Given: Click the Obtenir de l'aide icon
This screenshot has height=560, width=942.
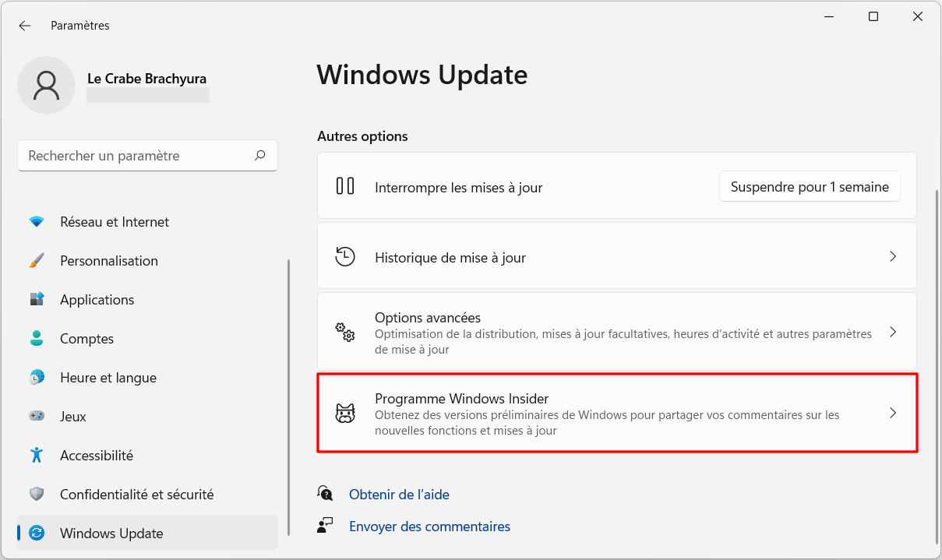Looking at the screenshot, I should pos(325,494).
